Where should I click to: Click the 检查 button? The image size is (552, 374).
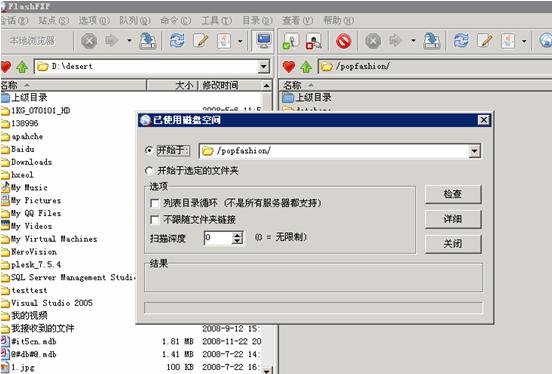pos(453,194)
